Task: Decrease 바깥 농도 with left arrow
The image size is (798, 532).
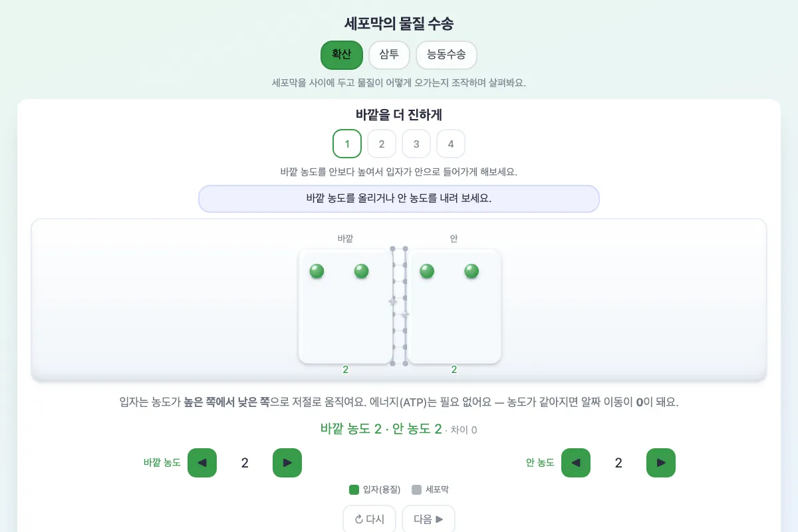Action: coord(202,463)
